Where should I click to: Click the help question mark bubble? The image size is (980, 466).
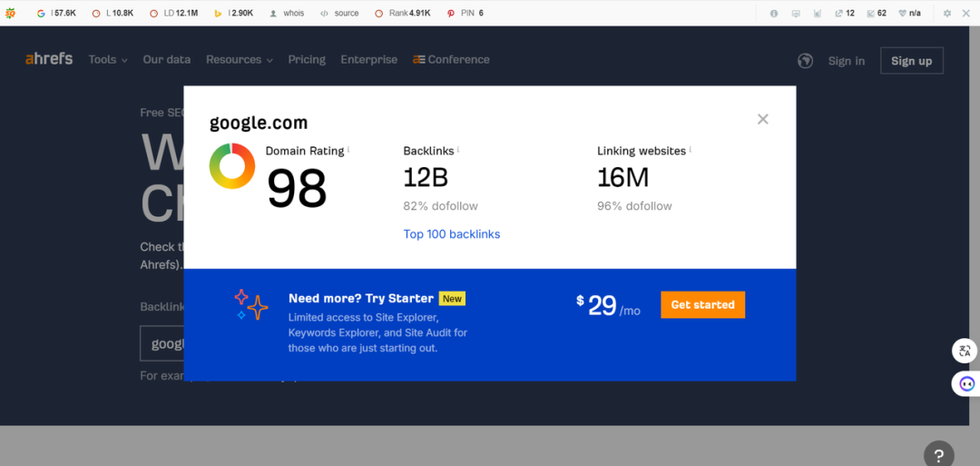click(939, 455)
